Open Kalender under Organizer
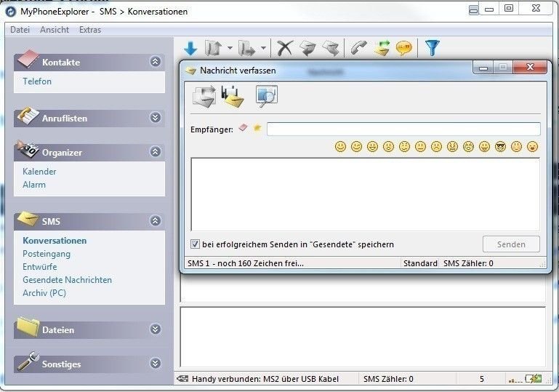Screen dimensions: 559x392 click(39, 172)
